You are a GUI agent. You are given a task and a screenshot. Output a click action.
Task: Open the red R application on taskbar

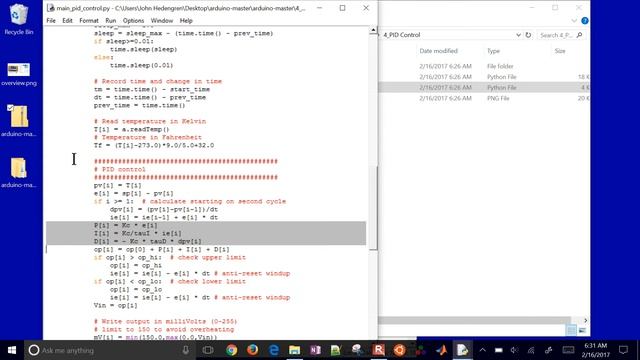tap(378, 350)
